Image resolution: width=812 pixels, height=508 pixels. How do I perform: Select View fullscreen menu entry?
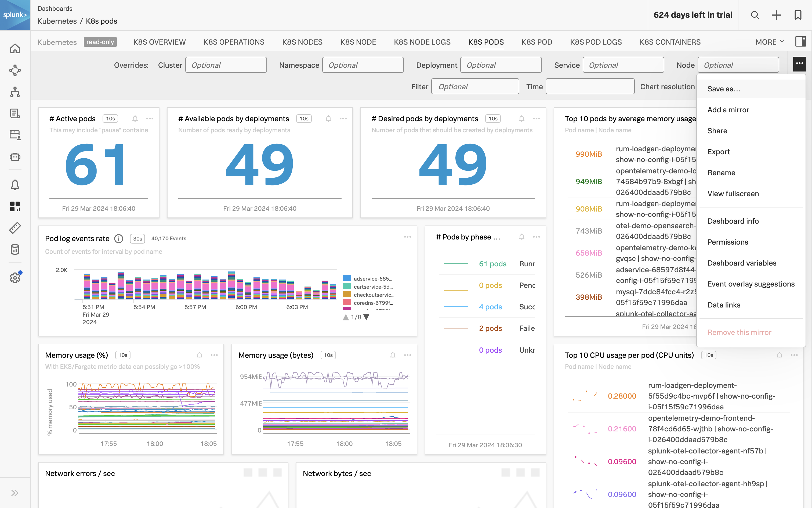[x=751, y=194]
